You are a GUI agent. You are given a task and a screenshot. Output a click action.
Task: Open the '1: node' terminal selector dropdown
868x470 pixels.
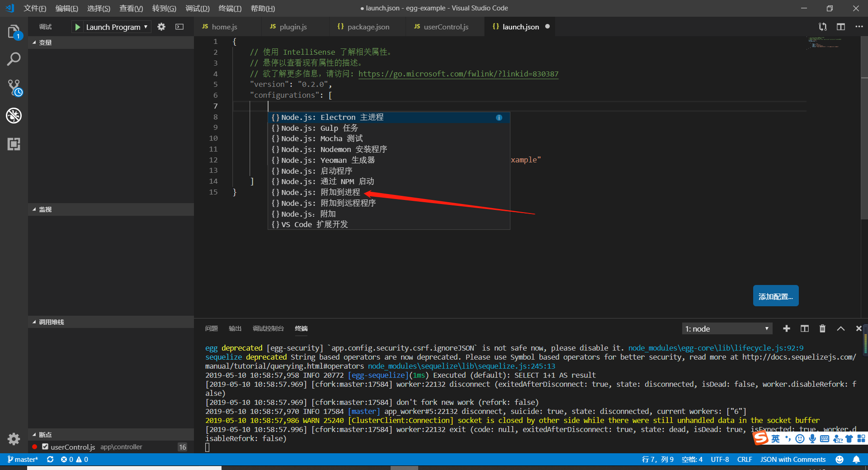(726, 328)
